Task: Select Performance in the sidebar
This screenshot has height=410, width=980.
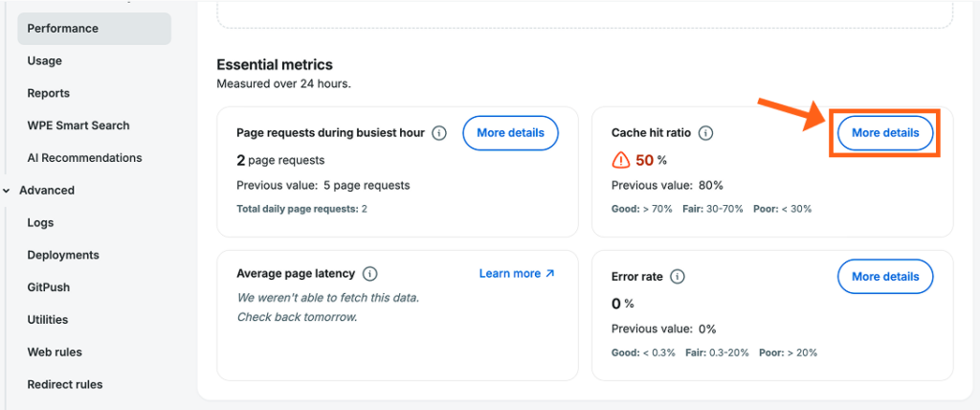Action: (95, 29)
